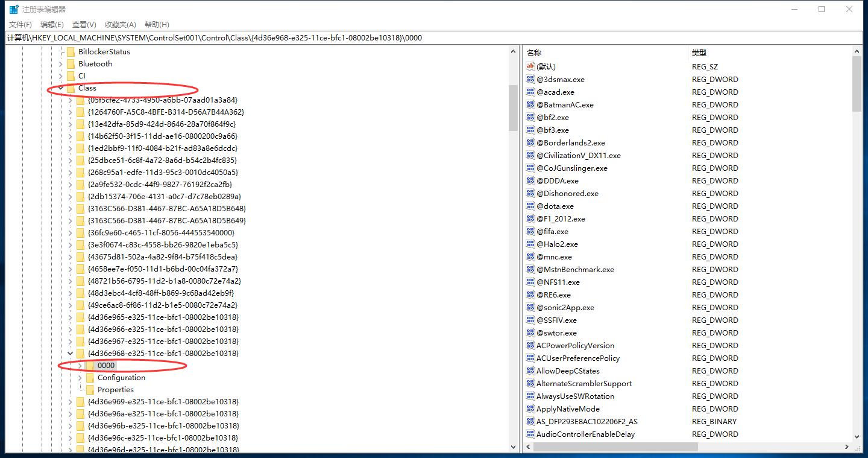868x458 pixels.
Task: Expand the {4d36e969-e325-11ce-bfc1-08002be10318} key
Action: pyautogui.click(x=70, y=402)
